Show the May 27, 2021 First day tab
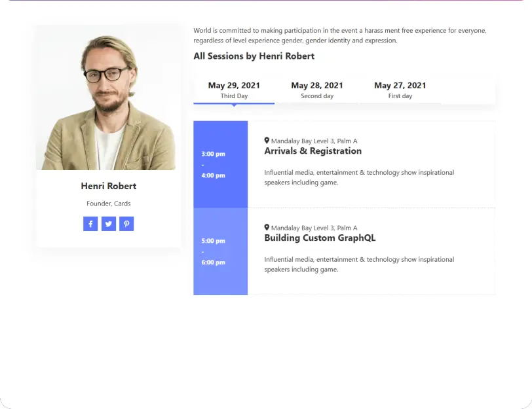 [400, 90]
